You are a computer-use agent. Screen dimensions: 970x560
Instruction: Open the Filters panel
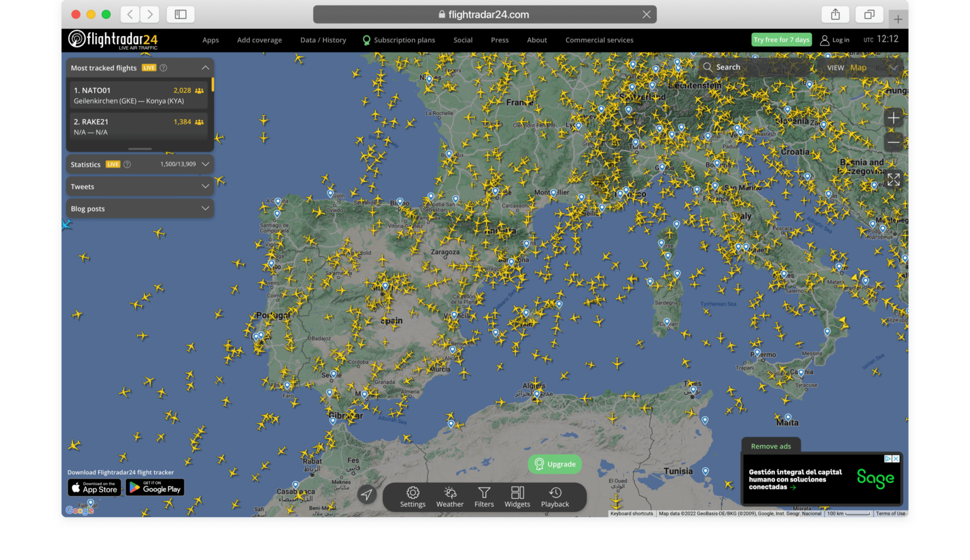point(484,497)
